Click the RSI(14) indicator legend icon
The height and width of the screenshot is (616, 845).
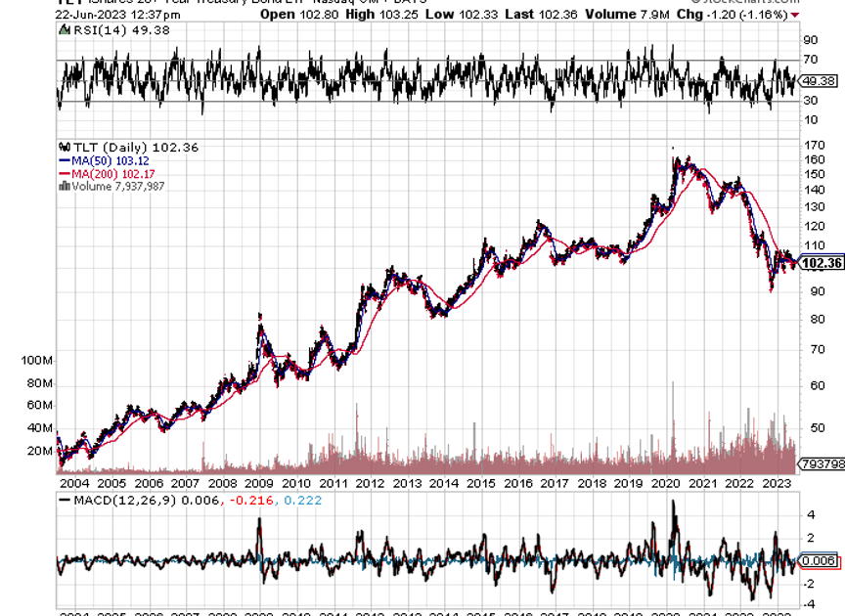[x=63, y=31]
